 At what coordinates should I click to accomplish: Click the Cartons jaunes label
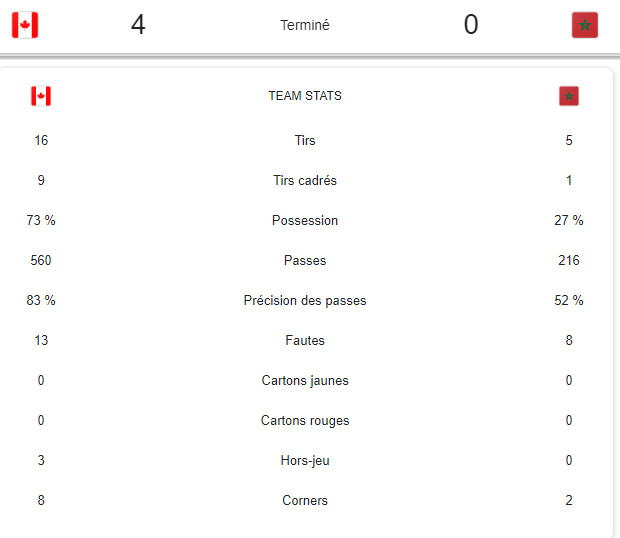(x=305, y=381)
